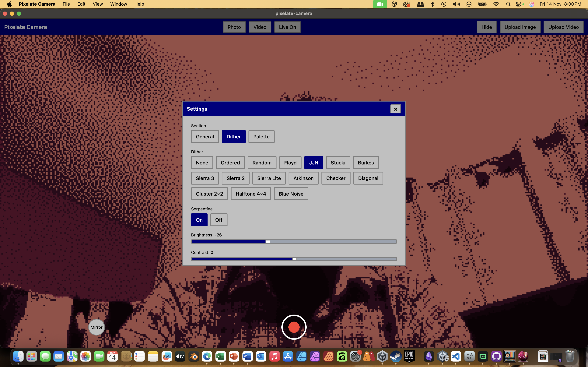Click the Mirror round button
This screenshot has width=588, height=367.
[96, 327]
